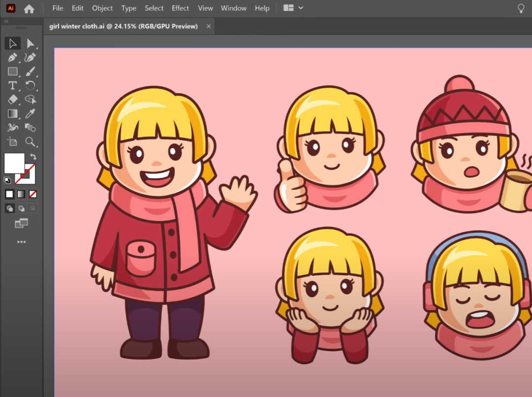Select the Selection tool arrow
Image resolution: width=532 pixels, height=397 pixels.
pyautogui.click(x=13, y=43)
